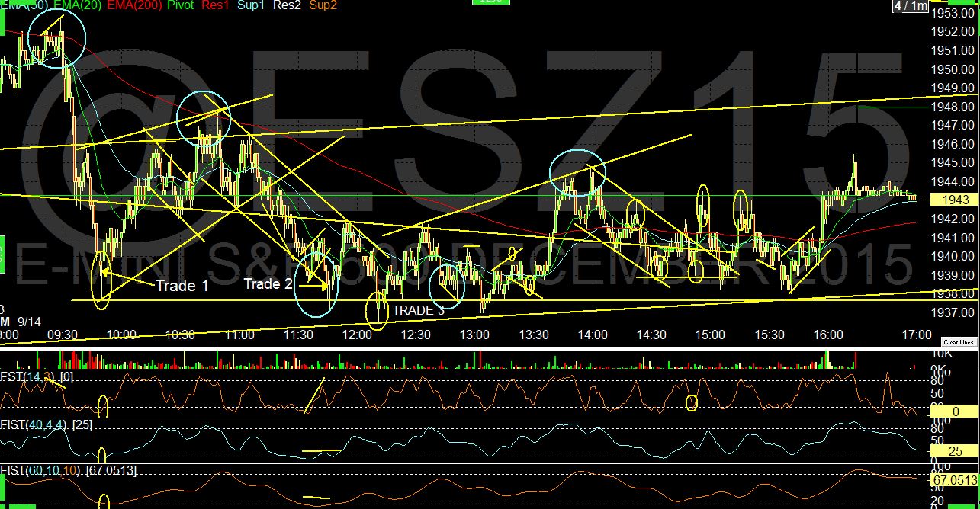Click the 67.0513 indicator value tag
Viewport: 980px width, 509px height.
click(954, 480)
